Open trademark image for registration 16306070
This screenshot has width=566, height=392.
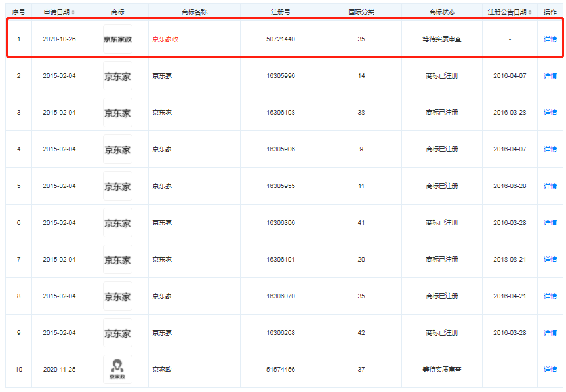pyautogui.click(x=117, y=296)
